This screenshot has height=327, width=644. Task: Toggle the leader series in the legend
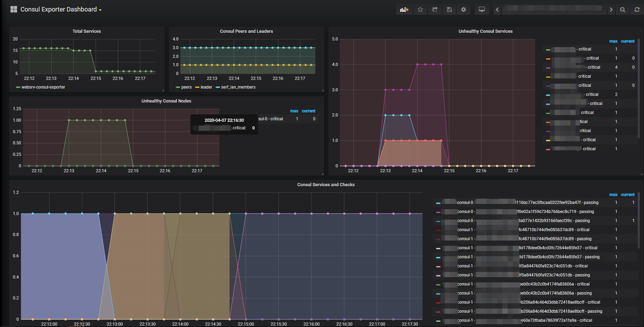206,87
